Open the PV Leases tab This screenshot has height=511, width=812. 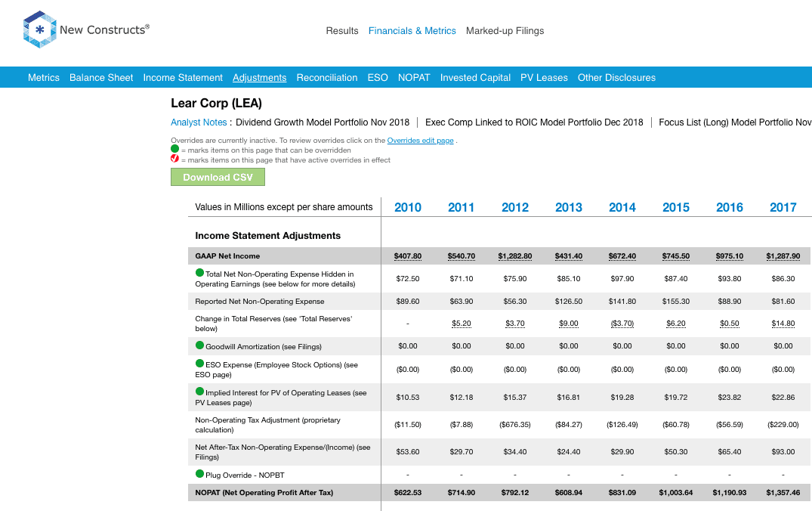[x=544, y=78]
